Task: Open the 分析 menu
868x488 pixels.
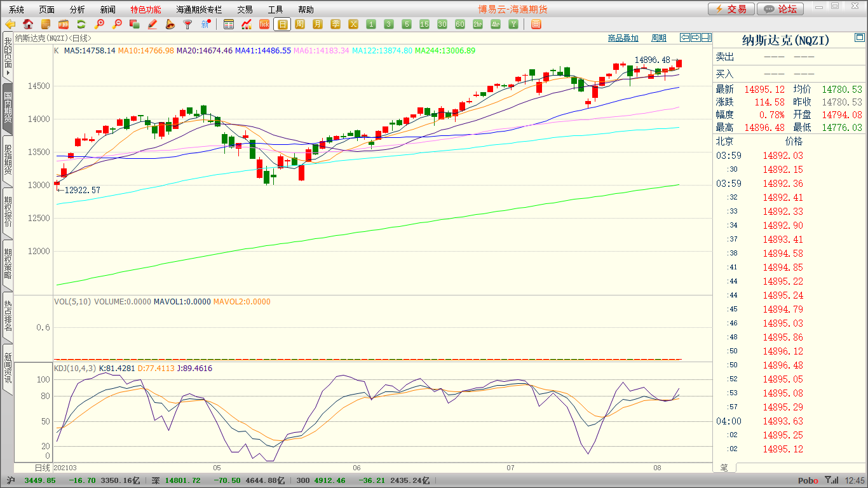Action: click(77, 10)
